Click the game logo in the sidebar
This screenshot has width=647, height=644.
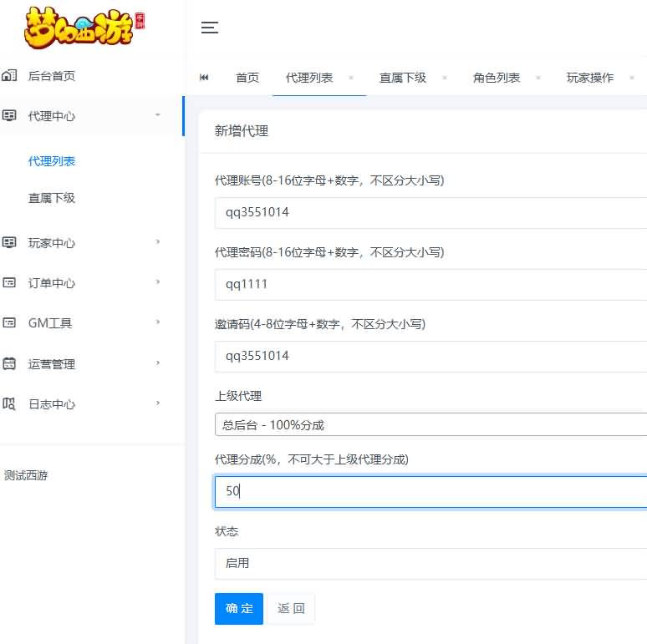pos(84,28)
